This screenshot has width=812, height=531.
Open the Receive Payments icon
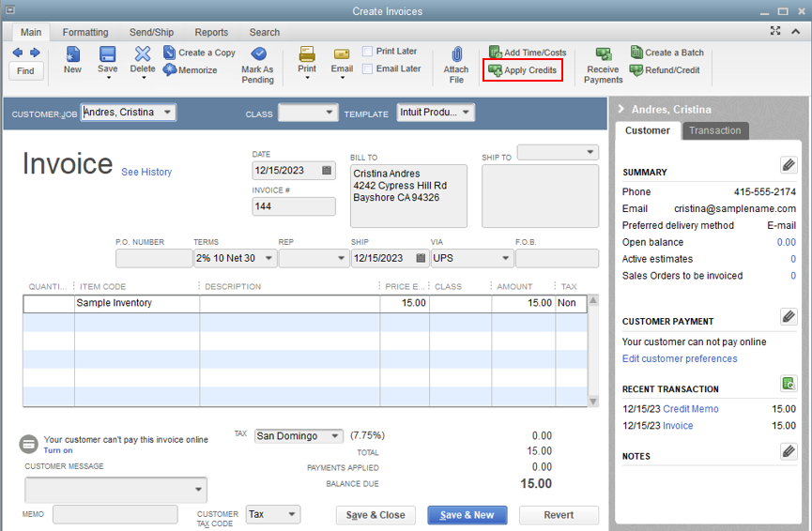pyautogui.click(x=603, y=54)
